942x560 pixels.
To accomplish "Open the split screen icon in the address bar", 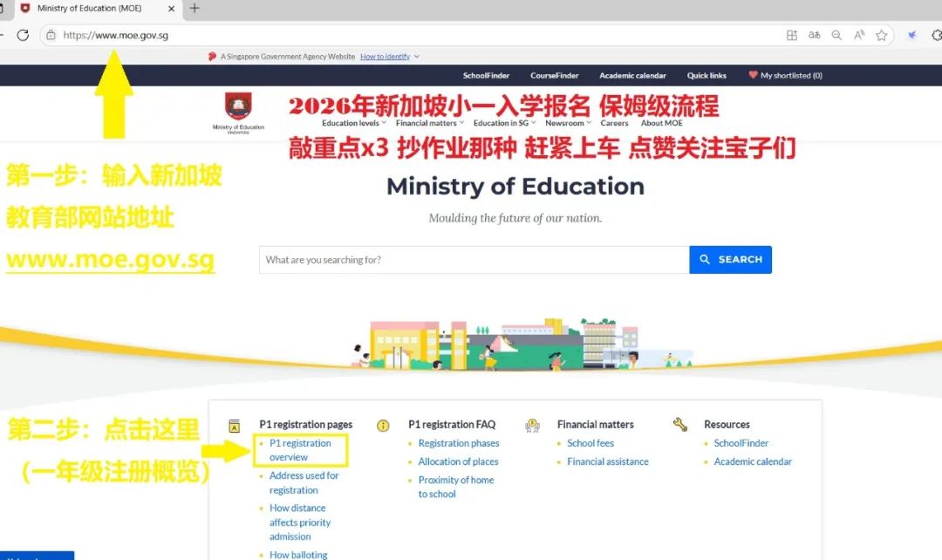I will click(x=792, y=35).
